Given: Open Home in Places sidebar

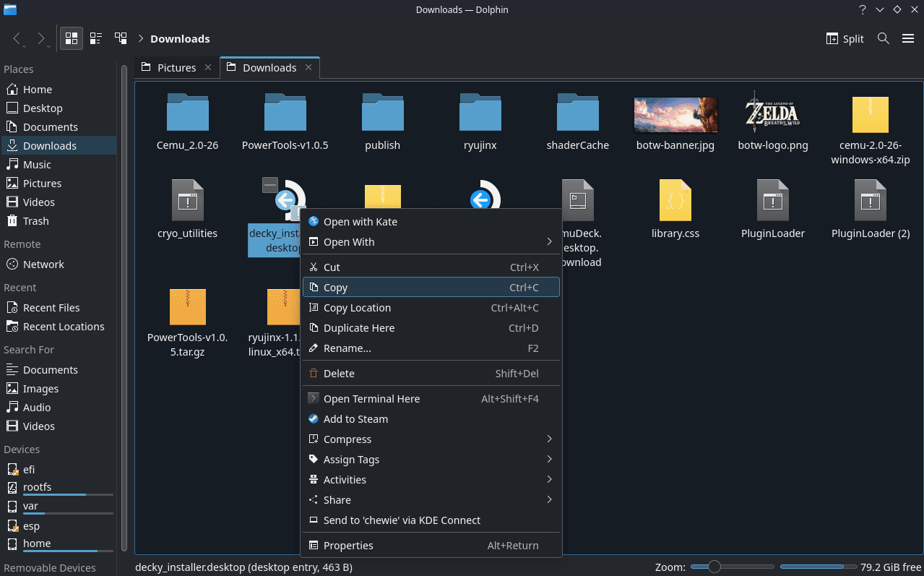Looking at the screenshot, I should tap(59, 90).
